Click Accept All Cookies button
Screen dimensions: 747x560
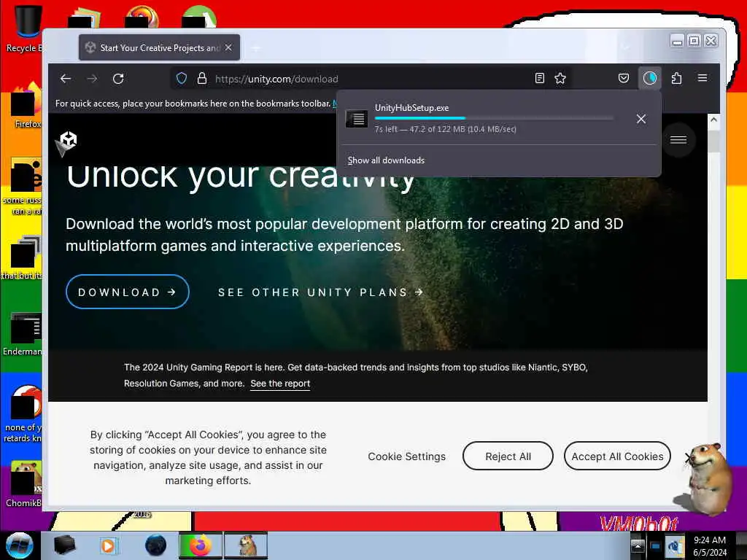(x=617, y=456)
